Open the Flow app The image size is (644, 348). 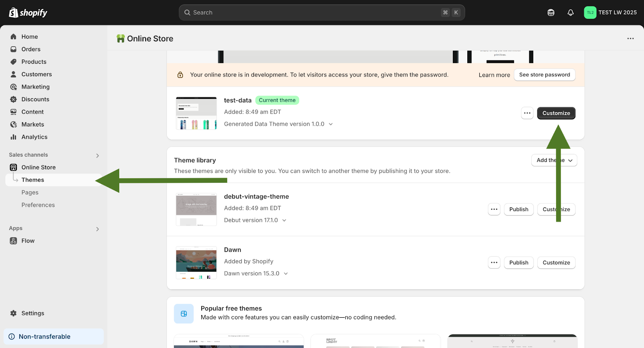coord(28,241)
